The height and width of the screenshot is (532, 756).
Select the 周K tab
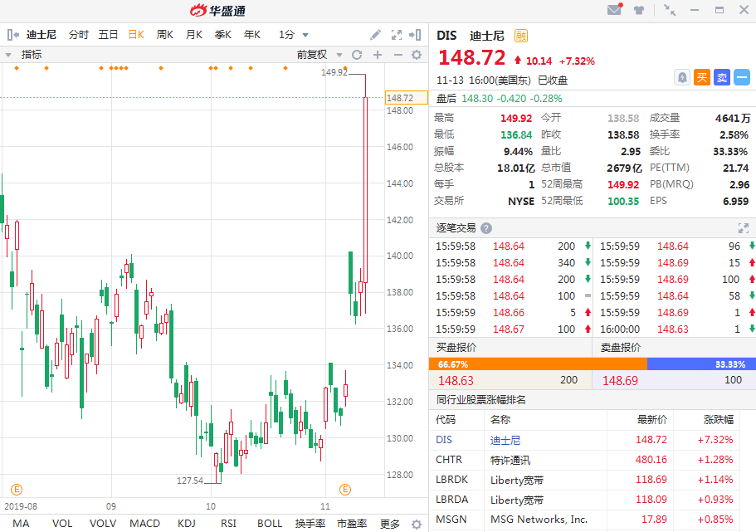[165, 35]
